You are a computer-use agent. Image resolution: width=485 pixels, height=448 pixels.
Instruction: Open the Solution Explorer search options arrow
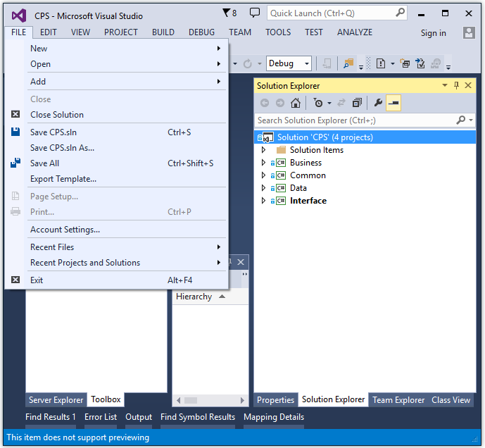click(x=471, y=120)
